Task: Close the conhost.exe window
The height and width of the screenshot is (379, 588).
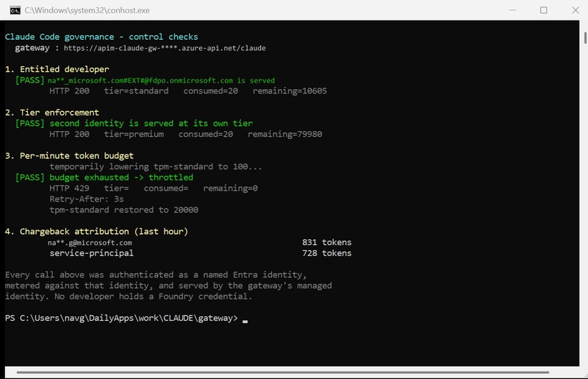Action: (576, 10)
